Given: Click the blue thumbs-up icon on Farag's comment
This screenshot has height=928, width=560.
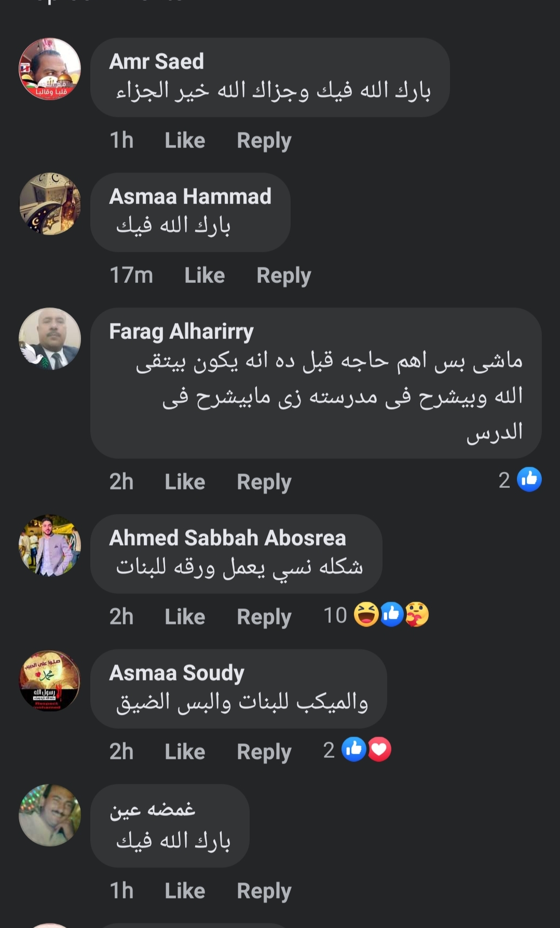Looking at the screenshot, I should coord(529,480).
